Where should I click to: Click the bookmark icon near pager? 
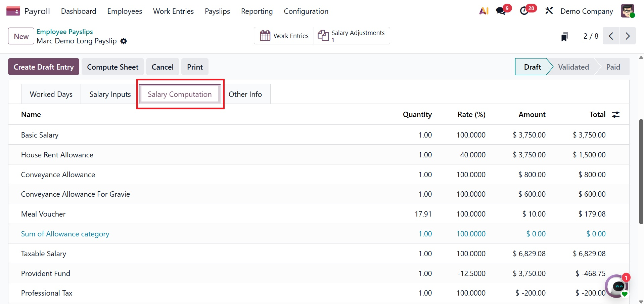tap(565, 36)
